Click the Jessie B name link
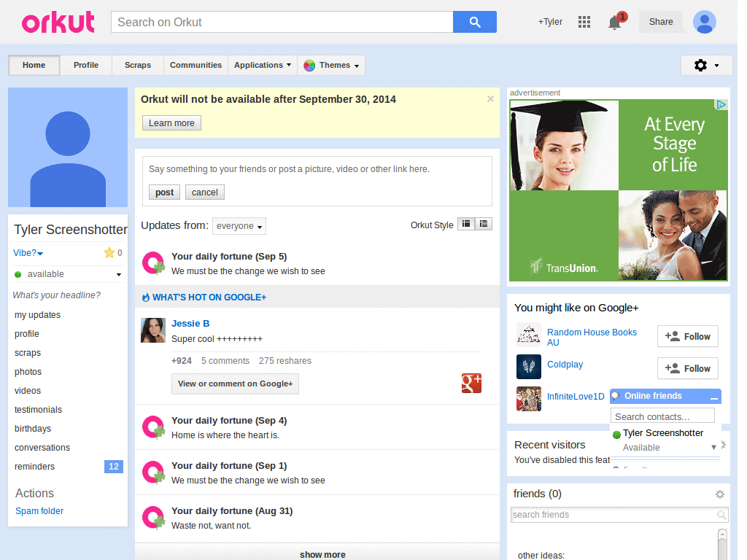Image resolution: width=747 pixels, height=560 pixels. tap(190, 324)
